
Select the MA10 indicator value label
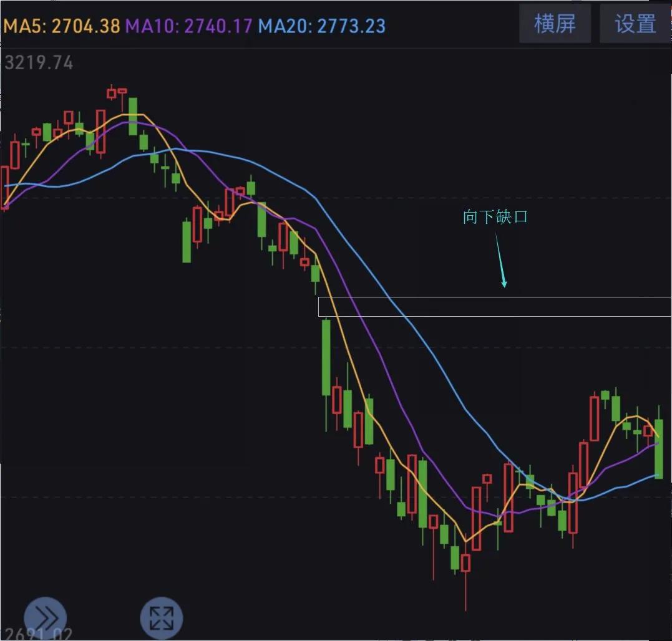click(189, 26)
